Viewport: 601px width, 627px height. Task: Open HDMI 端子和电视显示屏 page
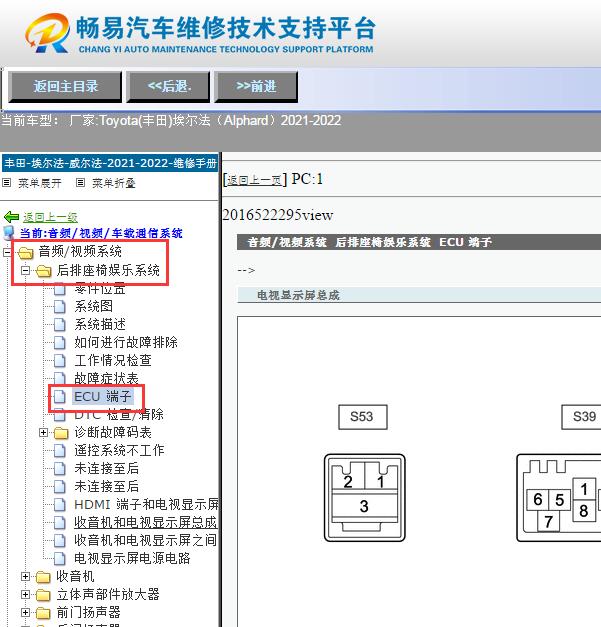(146, 505)
